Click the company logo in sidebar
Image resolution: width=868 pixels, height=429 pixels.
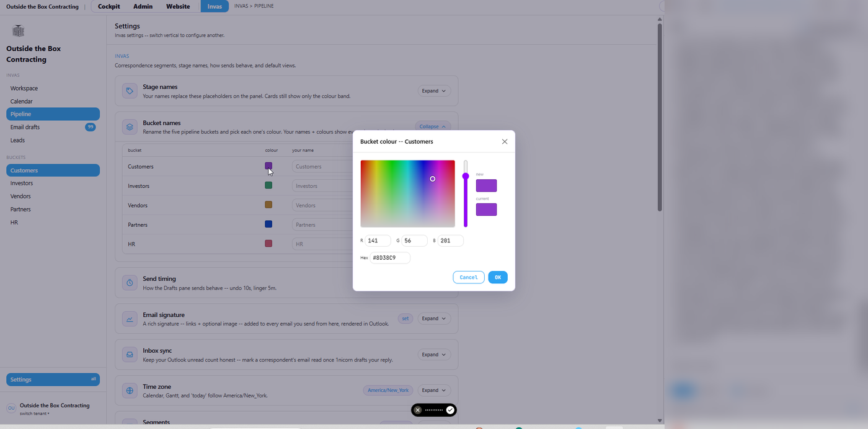(19, 31)
